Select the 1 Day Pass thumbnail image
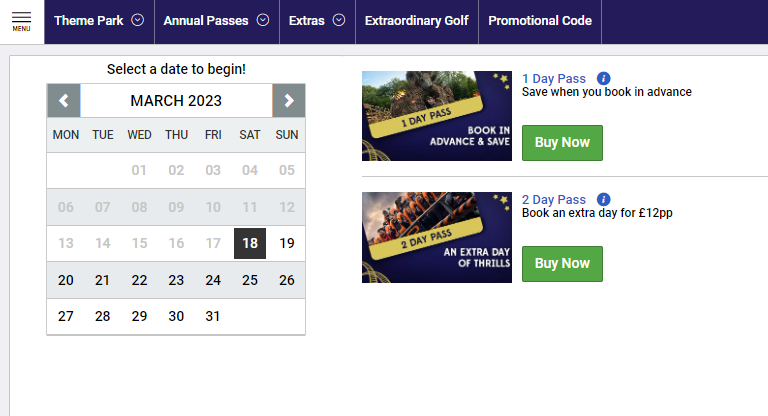 coord(437,116)
